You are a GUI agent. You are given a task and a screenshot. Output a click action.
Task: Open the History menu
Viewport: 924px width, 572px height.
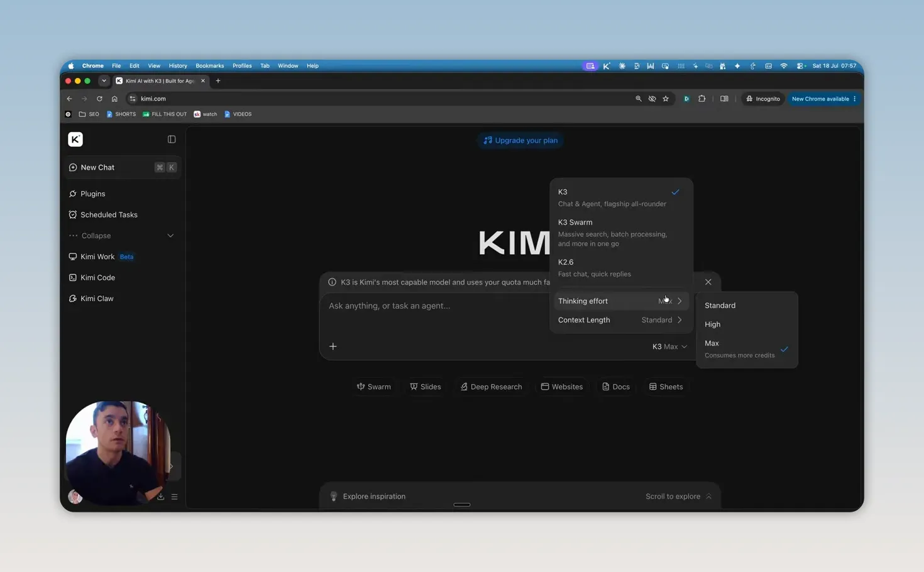[x=178, y=65]
